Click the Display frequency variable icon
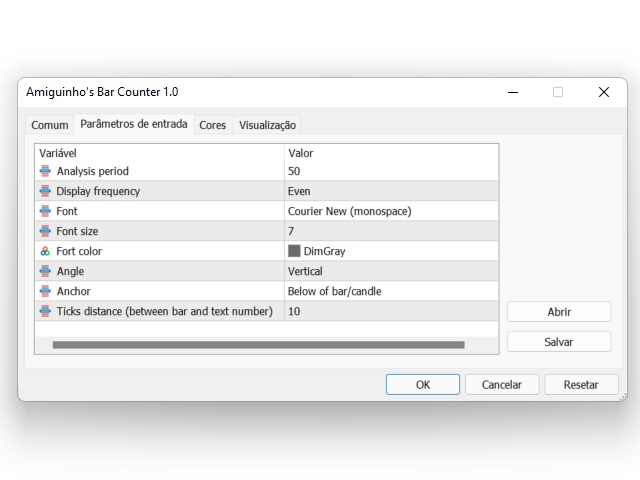The height and width of the screenshot is (480, 640). point(45,191)
